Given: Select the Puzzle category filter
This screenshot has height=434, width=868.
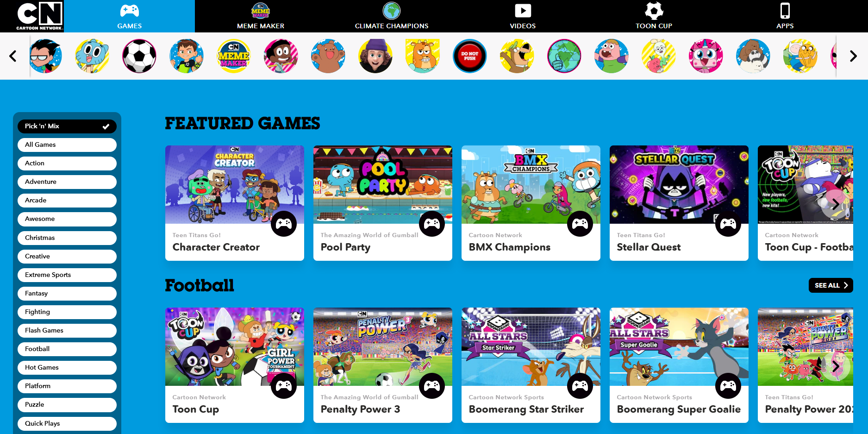Looking at the screenshot, I should tap(67, 404).
